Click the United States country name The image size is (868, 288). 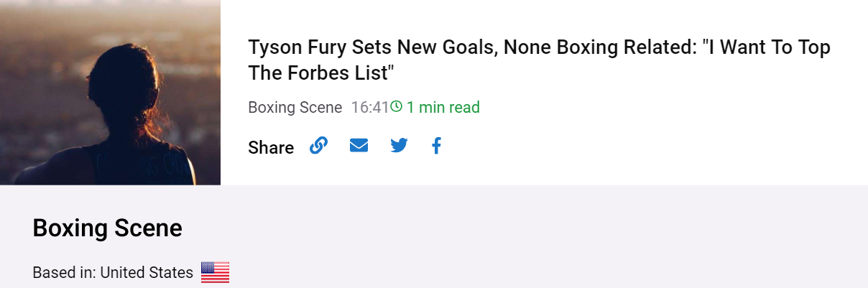click(147, 273)
